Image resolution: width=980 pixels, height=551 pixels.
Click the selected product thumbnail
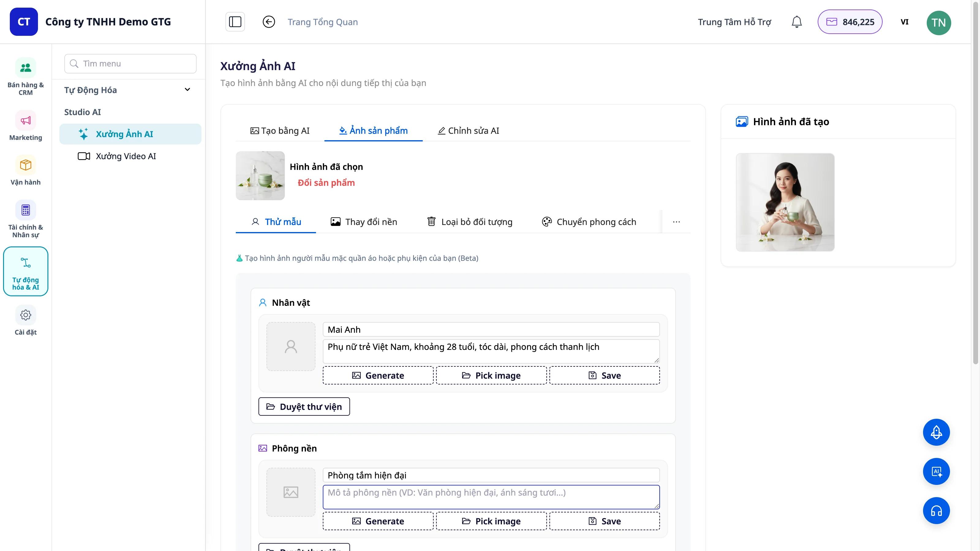pos(260,176)
